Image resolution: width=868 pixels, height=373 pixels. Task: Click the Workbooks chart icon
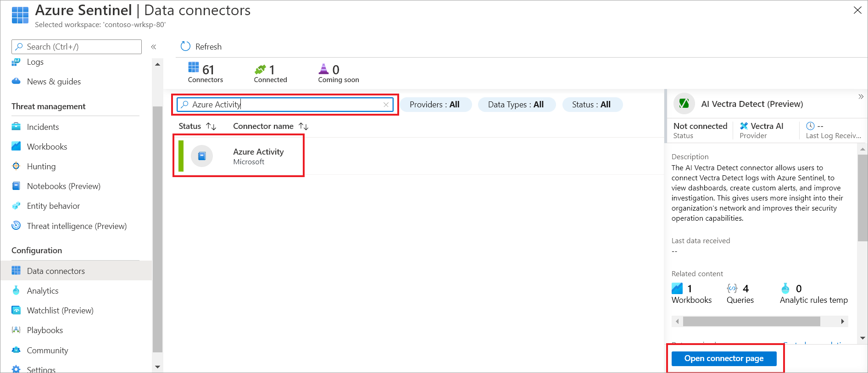[16, 146]
